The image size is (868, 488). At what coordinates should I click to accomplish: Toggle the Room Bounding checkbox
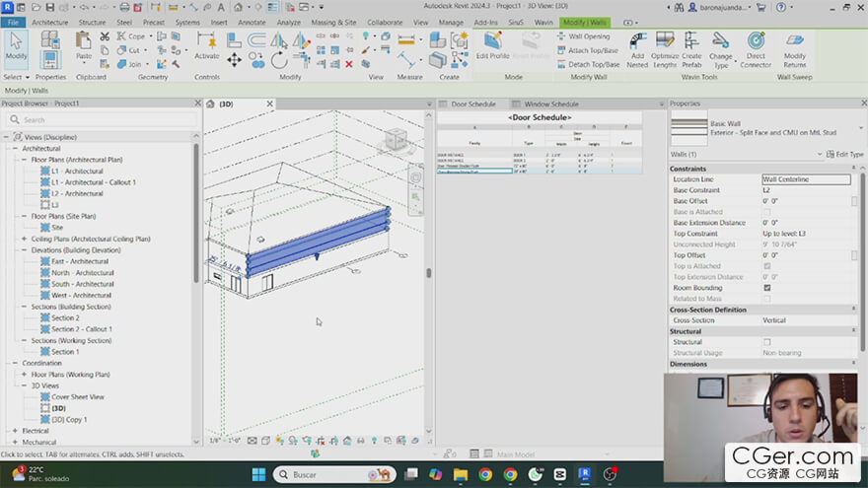coord(766,288)
